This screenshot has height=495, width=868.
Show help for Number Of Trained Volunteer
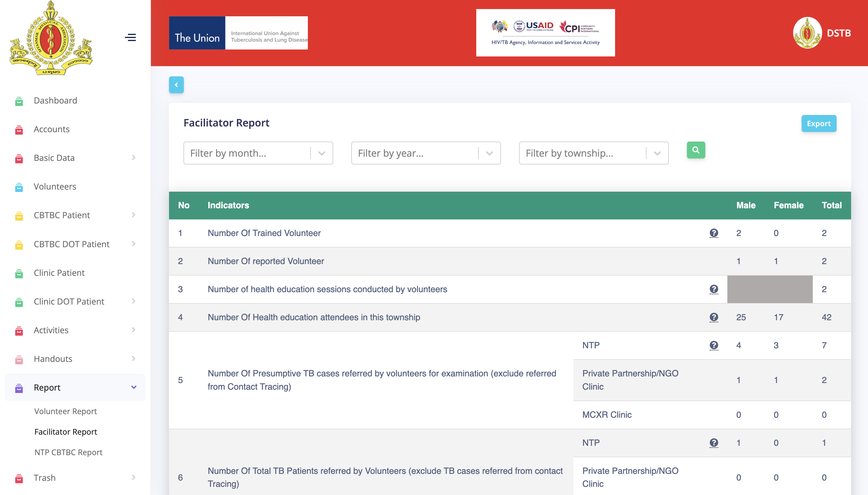pyautogui.click(x=714, y=233)
